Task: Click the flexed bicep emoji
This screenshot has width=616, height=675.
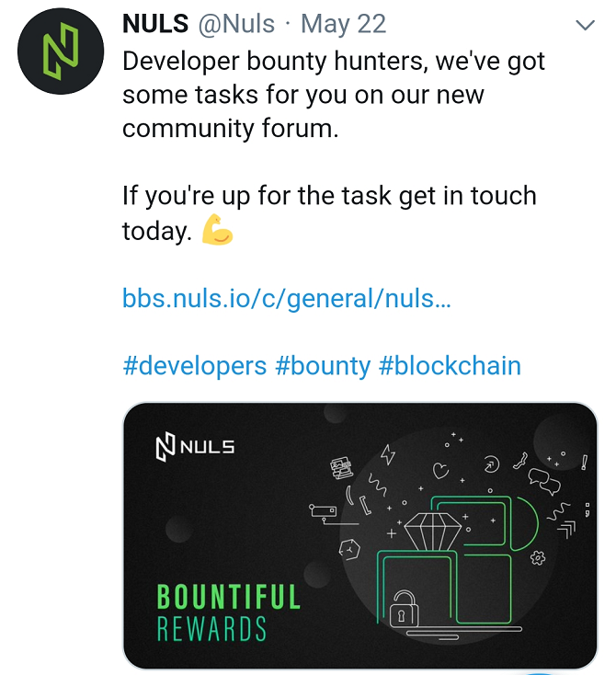Action: 217,230
